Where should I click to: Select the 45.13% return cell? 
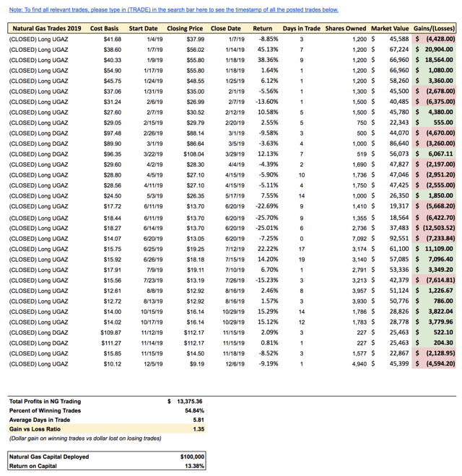(x=268, y=50)
